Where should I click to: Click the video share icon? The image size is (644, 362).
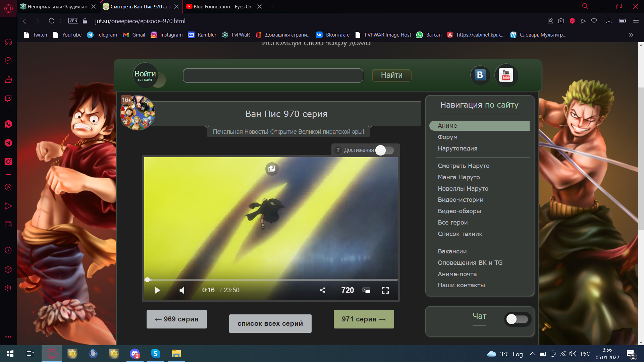[322, 290]
